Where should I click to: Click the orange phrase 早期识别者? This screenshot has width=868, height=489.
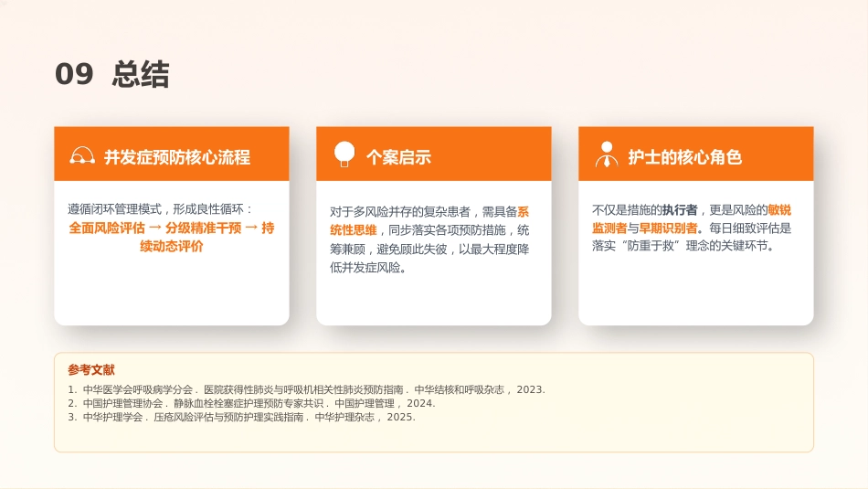[x=668, y=229]
